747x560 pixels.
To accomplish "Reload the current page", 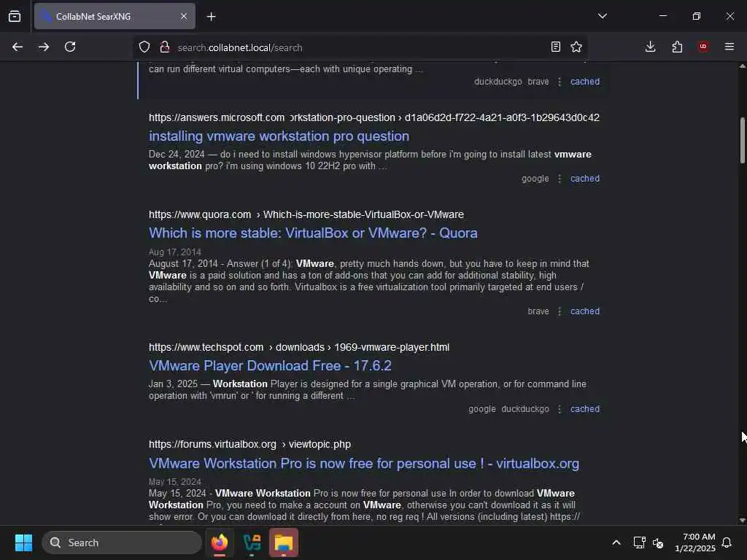I will click(x=70, y=47).
